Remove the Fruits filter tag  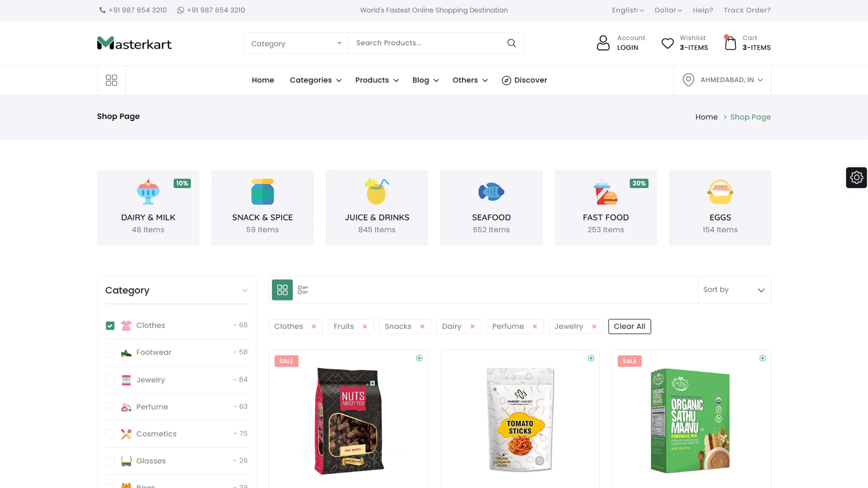(x=365, y=327)
